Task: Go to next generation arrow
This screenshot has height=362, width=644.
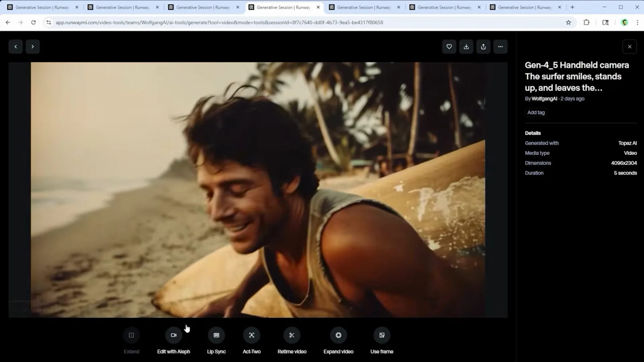Action: [x=33, y=47]
